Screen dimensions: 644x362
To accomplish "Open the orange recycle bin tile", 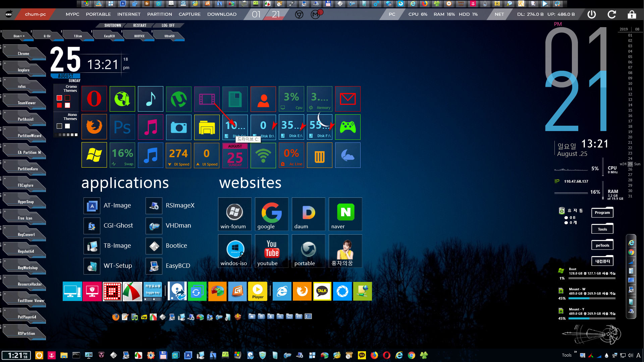I will (320, 155).
